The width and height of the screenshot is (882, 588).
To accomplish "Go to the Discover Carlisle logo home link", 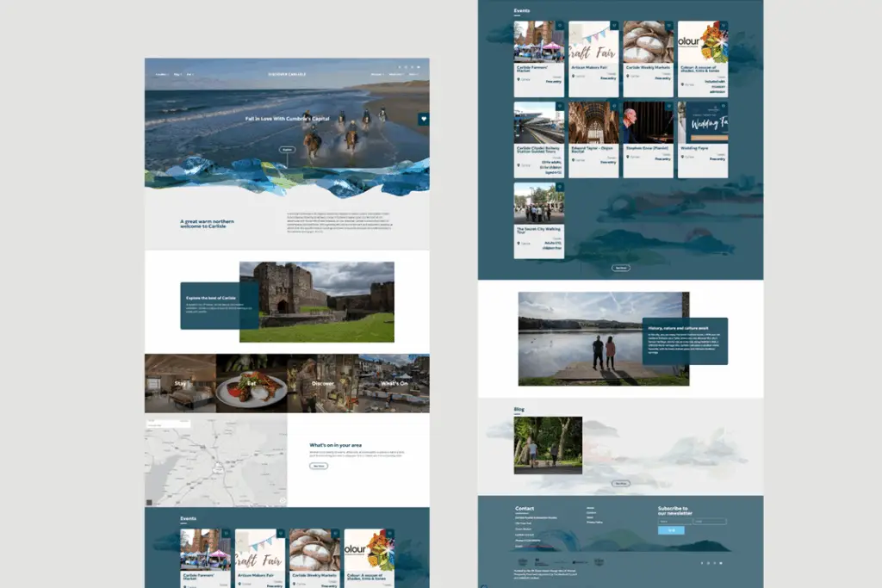I will [287, 74].
